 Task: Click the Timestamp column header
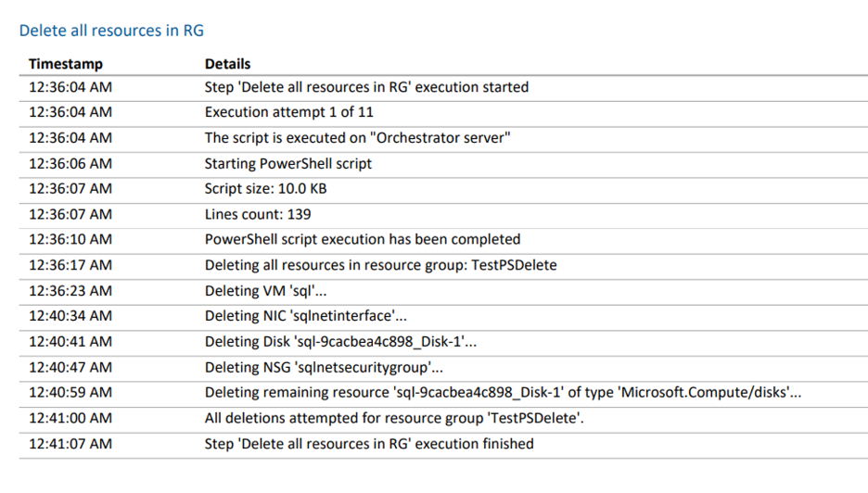pyautogui.click(x=65, y=64)
